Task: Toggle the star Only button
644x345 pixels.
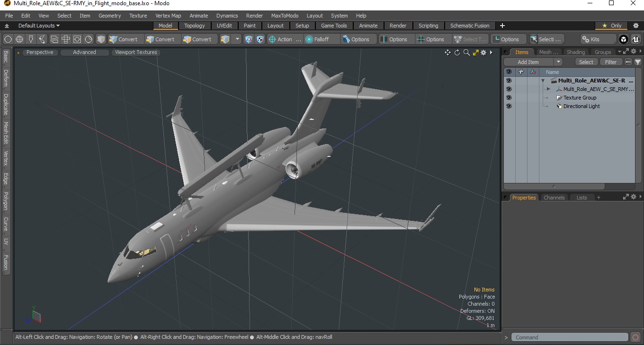Action: [612, 26]
